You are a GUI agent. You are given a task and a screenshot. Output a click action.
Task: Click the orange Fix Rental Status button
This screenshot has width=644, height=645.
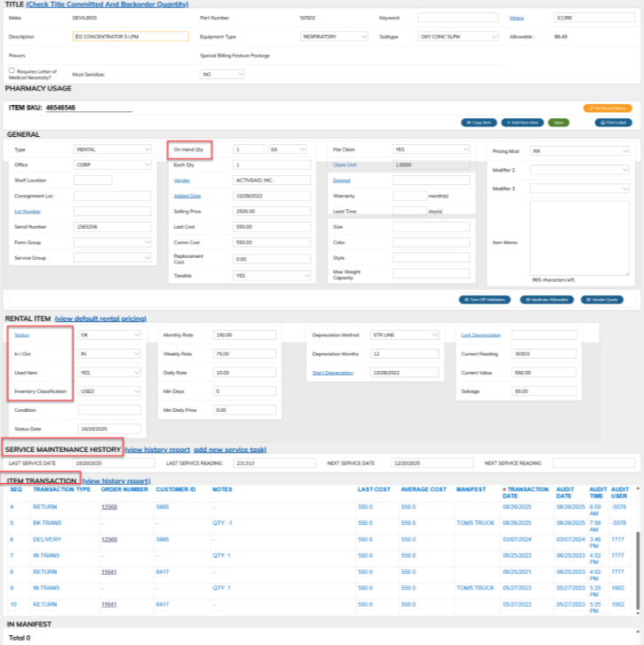[x=608, y=109]
